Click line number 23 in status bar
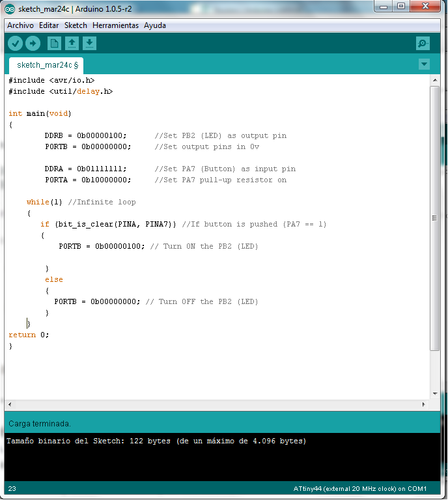 (12, 488)
